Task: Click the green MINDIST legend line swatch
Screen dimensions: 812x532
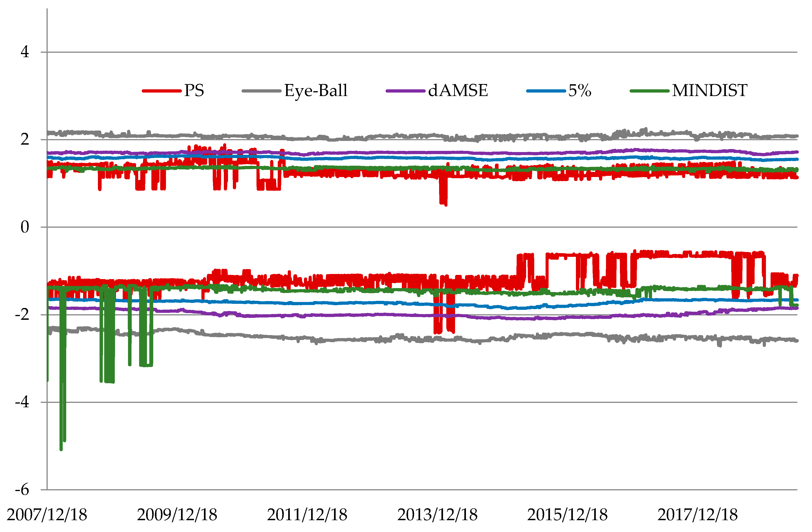Action: tap(650, 91)
